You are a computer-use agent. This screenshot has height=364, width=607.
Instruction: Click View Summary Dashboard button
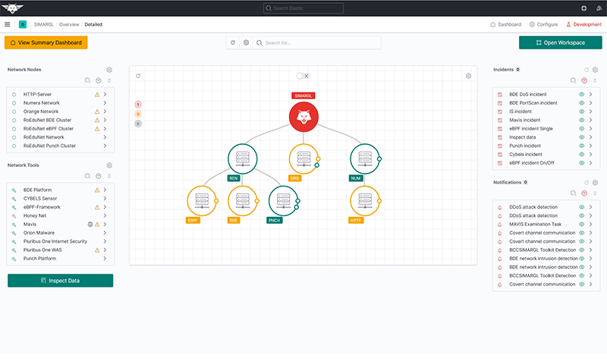[46, 42]
